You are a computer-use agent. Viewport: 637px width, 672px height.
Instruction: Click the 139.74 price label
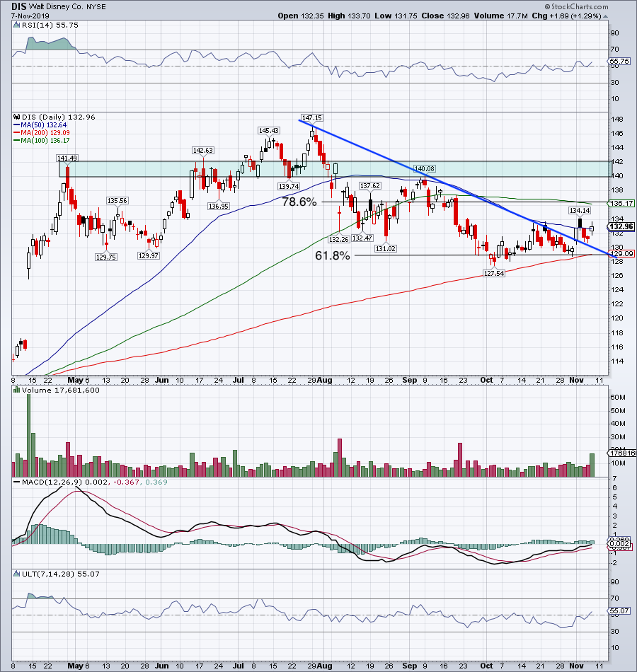pos(289,187)
